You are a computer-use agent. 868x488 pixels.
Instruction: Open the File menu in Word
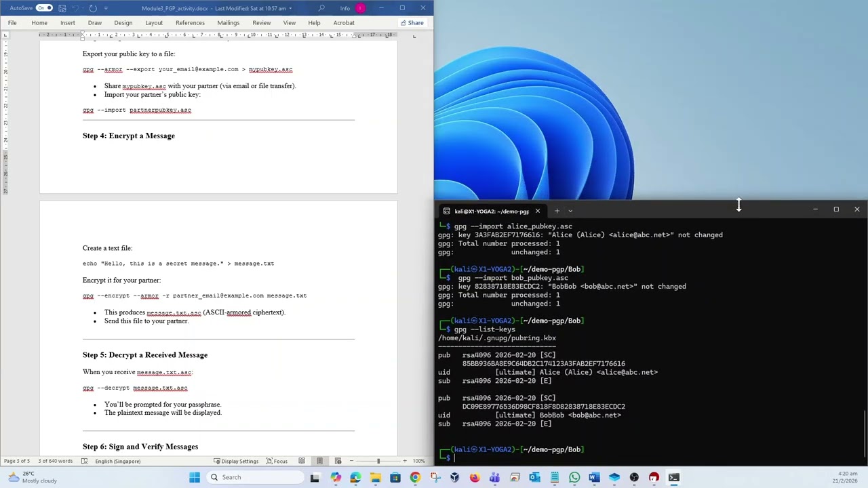click(12, 23)
